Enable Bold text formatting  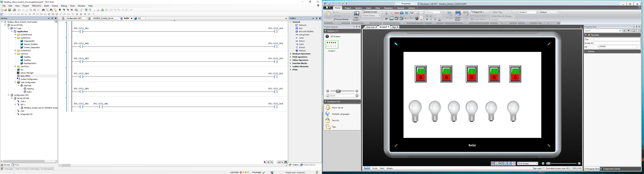pyautogui.click(x=427, y=19)
